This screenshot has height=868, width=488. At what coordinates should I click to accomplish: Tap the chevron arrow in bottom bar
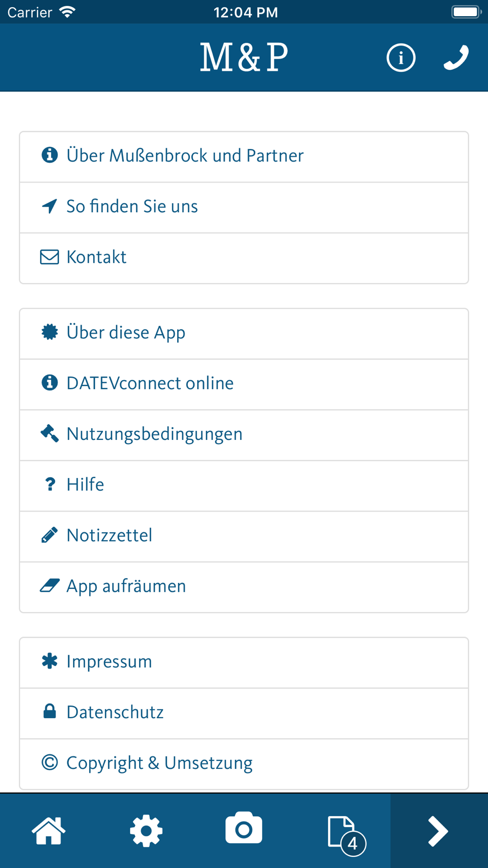point(438,830)
